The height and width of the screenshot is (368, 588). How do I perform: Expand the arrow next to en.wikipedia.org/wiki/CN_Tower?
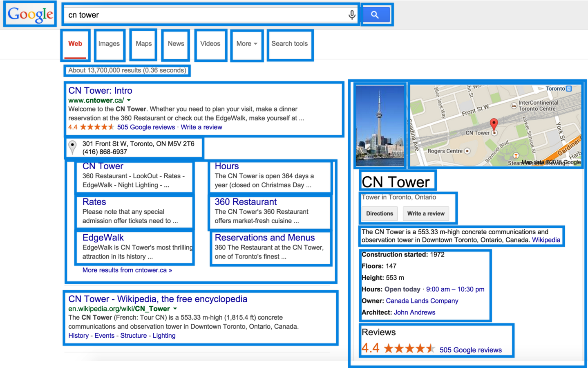pos(175,309)
